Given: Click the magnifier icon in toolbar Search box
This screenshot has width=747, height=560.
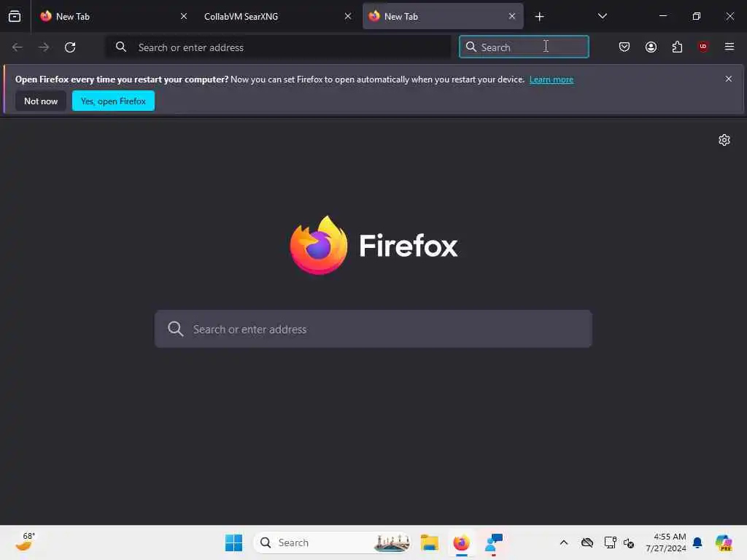Looking at the screenshot, I should 471,47.
